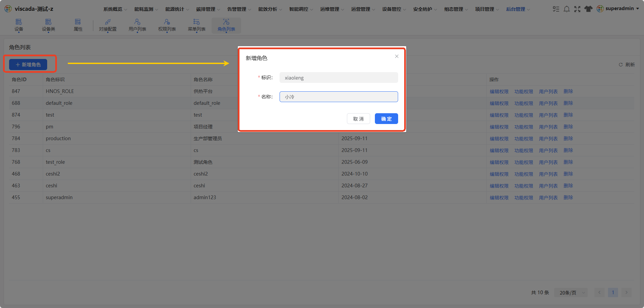Toggle fullscreen mode icon
Image resolution: width=644 pixels, height=308 pixels.
click(x=577, y=9)
